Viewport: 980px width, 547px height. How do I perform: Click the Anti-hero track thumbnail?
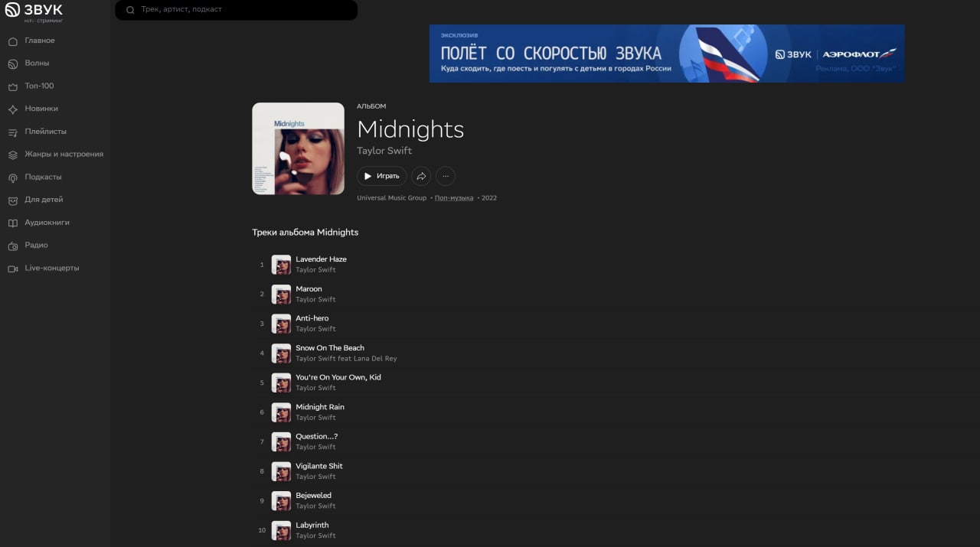tap(282, 324)
